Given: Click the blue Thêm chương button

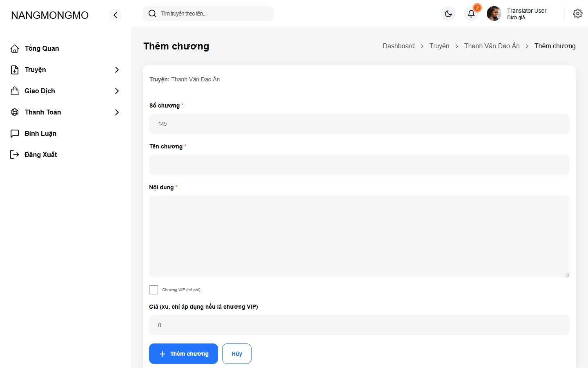Looking at the screenshot, I should pos(183,354).
